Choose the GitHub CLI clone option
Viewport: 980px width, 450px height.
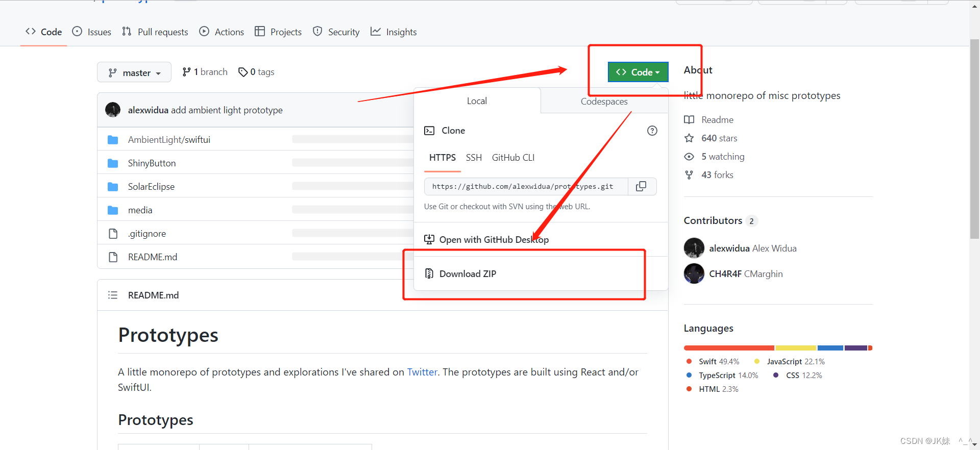513,158
